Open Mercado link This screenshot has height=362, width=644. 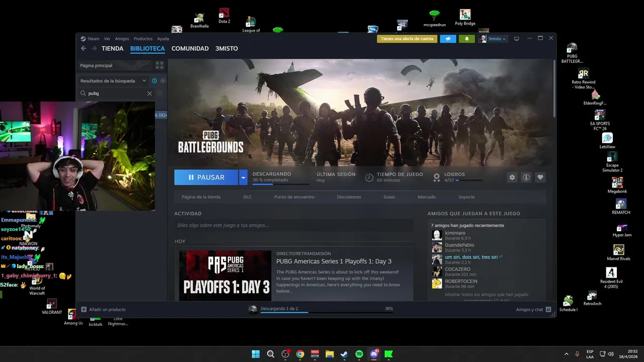click(x=427, y=197)
